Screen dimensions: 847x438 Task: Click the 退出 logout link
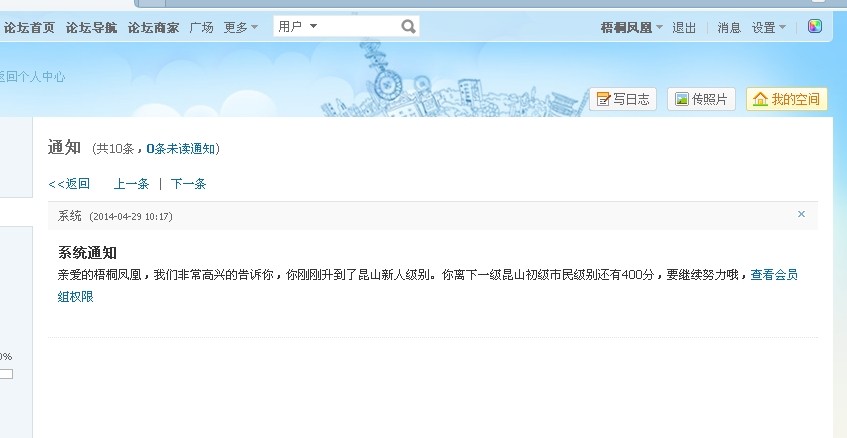pyautogui.click(x=684, y=28)
